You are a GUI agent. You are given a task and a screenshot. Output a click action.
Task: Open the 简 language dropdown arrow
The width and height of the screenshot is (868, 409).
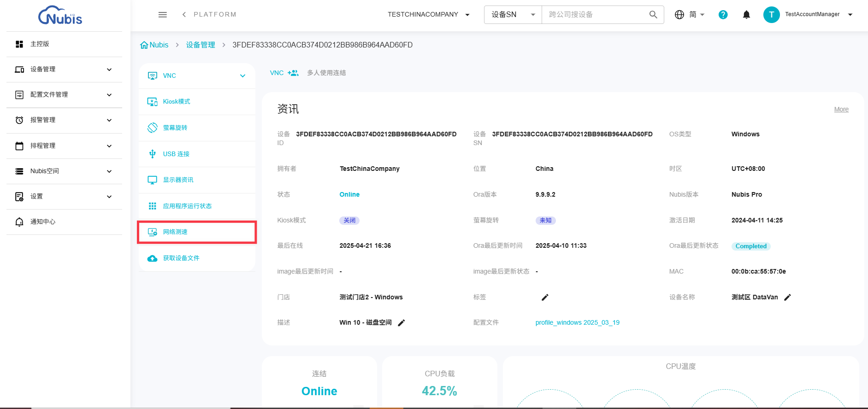pyautogui.click(x=702, y=15)
